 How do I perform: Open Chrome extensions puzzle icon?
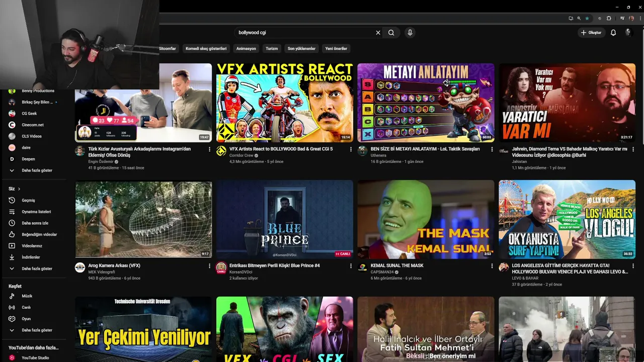tap(609, 18)
